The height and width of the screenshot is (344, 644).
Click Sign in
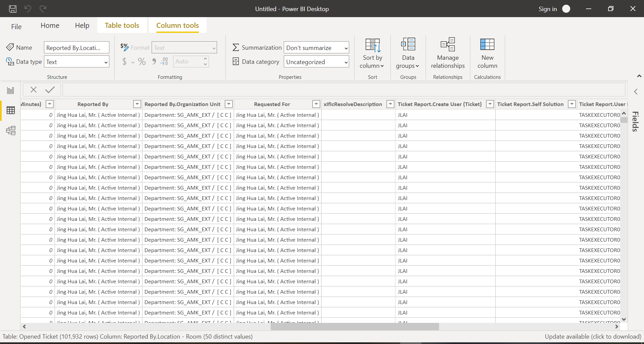pyautogui.click(x=548, y=9)
